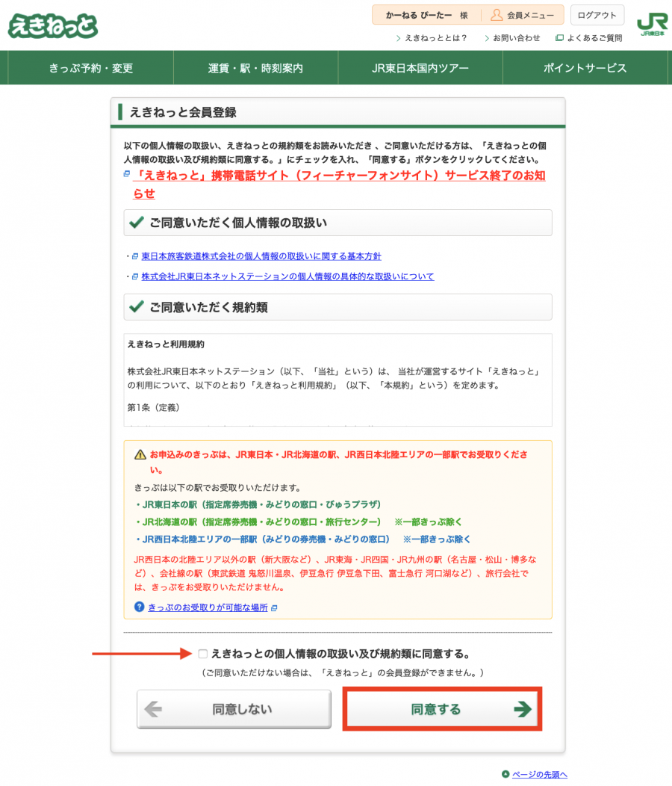Click the question mark help icon

(x=139, y=607)
